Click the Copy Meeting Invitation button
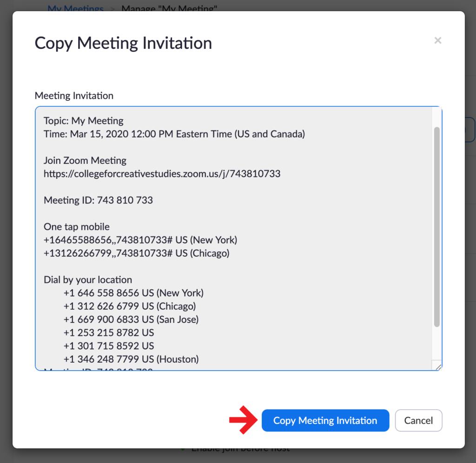Image resolution: width=476 pixels, height=463 pixels. click(x=325, y=420)
